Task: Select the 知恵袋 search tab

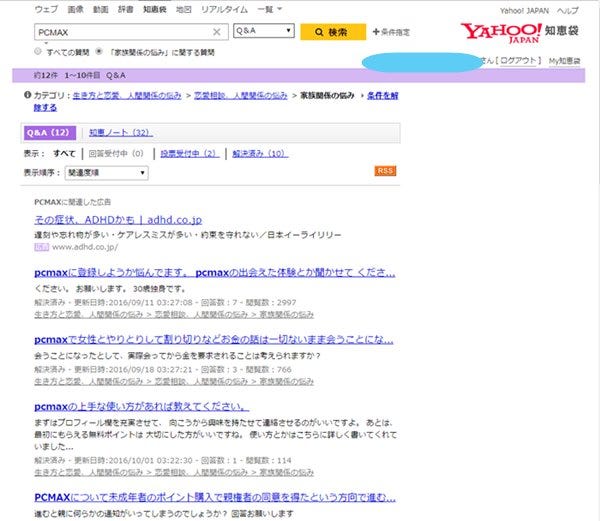Action: [155, 9]
